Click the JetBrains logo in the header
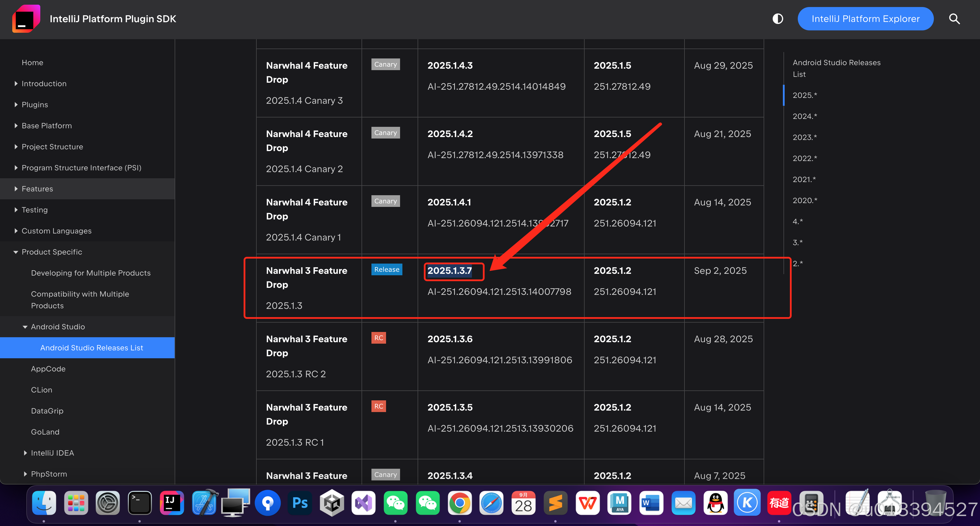The height and width of the screenshot is (526, 980). [x=26, y=19]
